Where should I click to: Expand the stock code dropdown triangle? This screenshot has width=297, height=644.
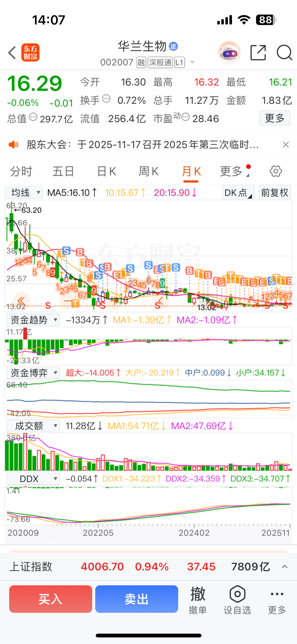[x=192, y=62]
